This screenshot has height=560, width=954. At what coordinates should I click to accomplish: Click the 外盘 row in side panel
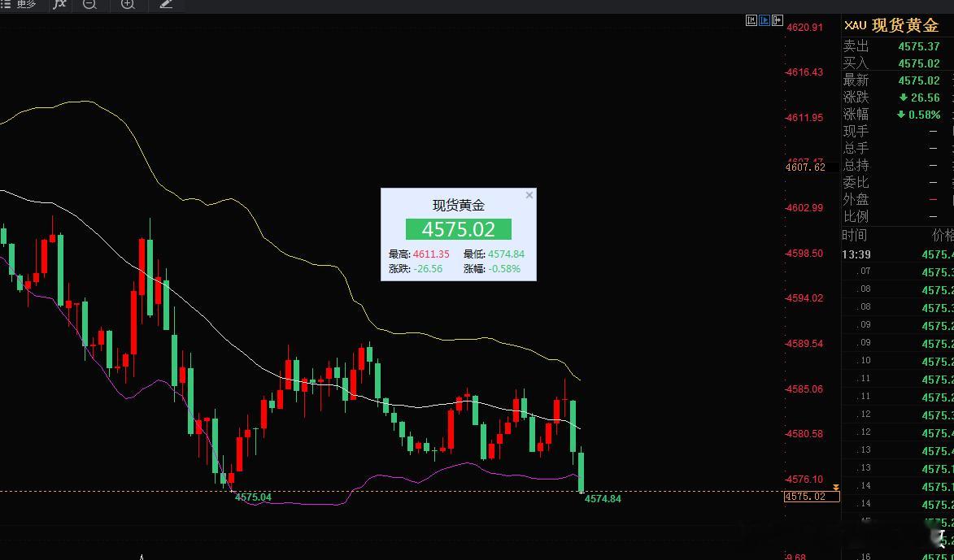click(x=897, y=199)
